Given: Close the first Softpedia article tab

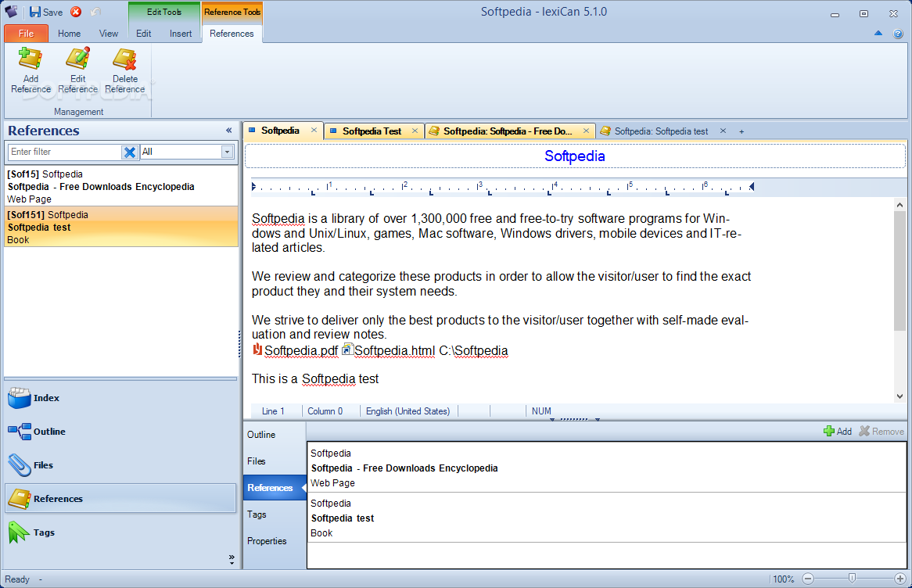Looking at the screenshot, I should pos(314,131).
